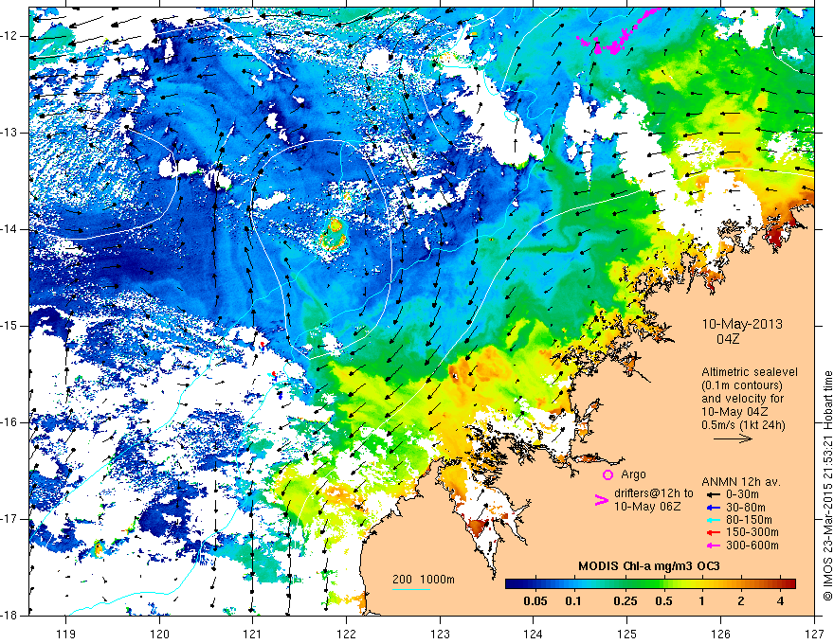Click the '-15' latitude axis label
The height and width of the screenshot is (644, 834).
tap(9, 326)
